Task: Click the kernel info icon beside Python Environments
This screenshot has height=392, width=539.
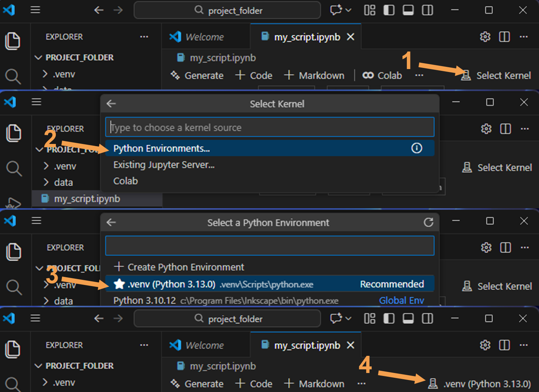Action: point(417,148)
